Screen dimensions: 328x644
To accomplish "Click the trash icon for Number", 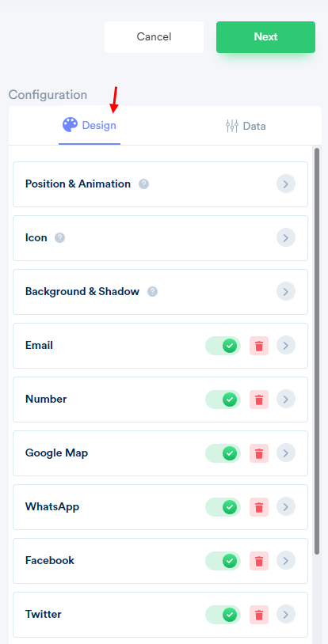I will pos(259,400).
